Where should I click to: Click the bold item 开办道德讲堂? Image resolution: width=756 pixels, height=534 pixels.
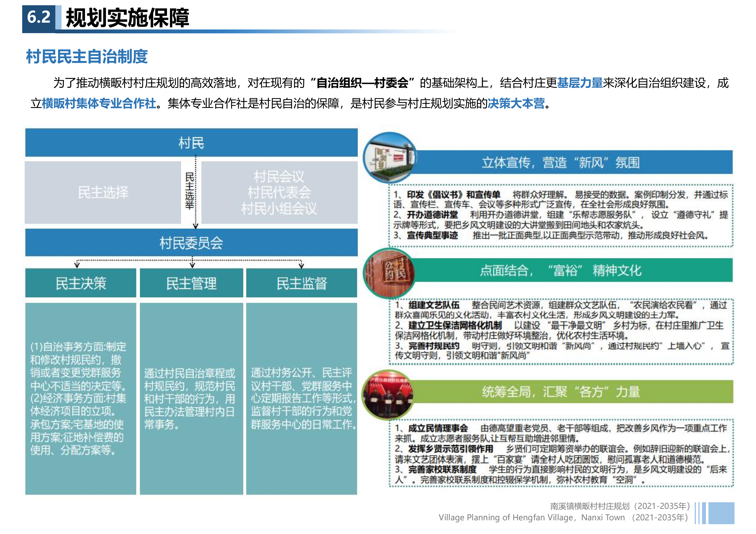coord(432,215)
